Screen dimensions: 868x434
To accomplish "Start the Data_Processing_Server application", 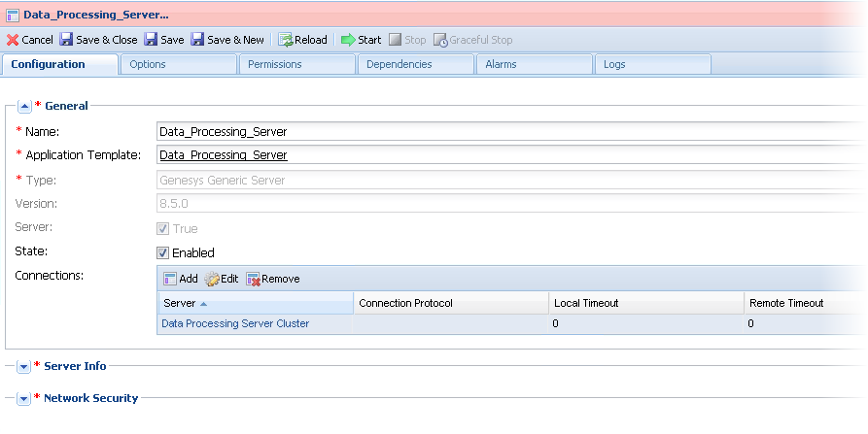I will [361, 40].
